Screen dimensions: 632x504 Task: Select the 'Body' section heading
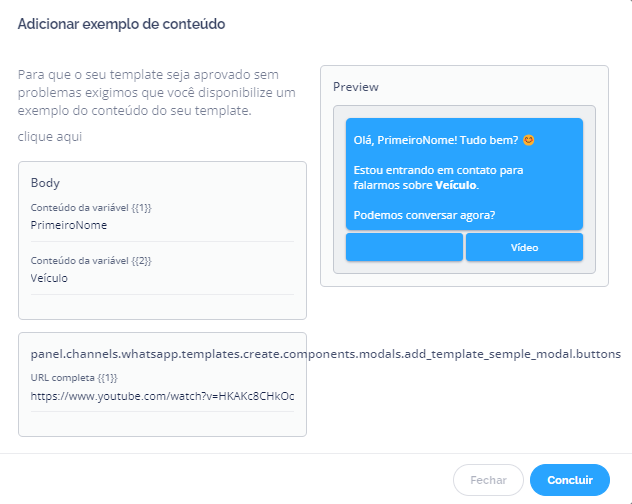pyautogui.click(x=46, y=183)
